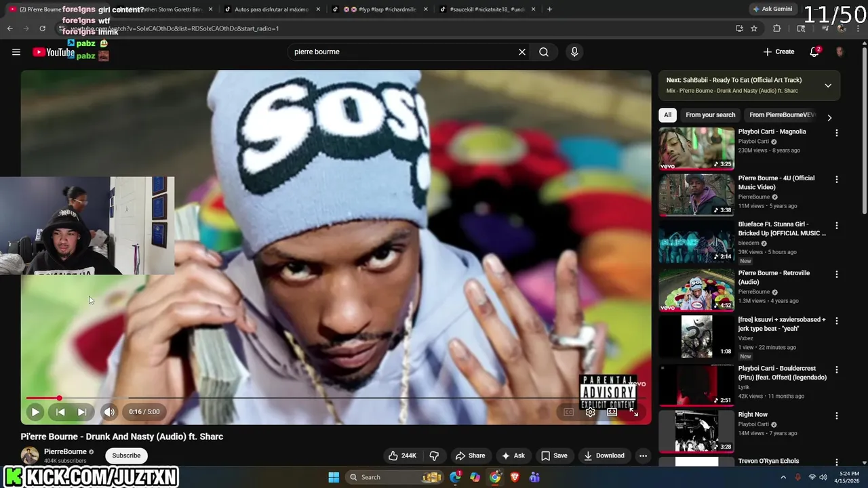The image size is (868, 488).
Task: Open Blueface Bricked Up video title
Action: 782,228
